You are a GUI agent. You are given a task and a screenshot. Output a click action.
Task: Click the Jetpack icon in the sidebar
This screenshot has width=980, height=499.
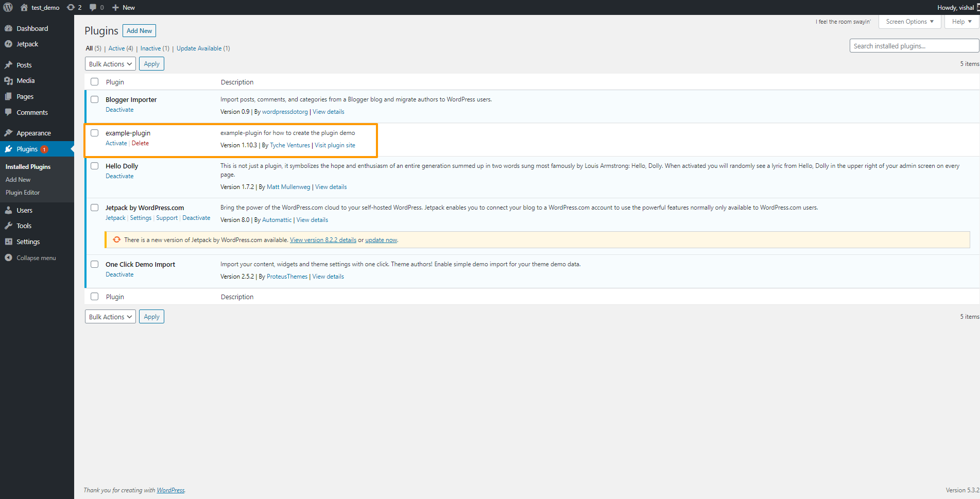click(8, 44)
